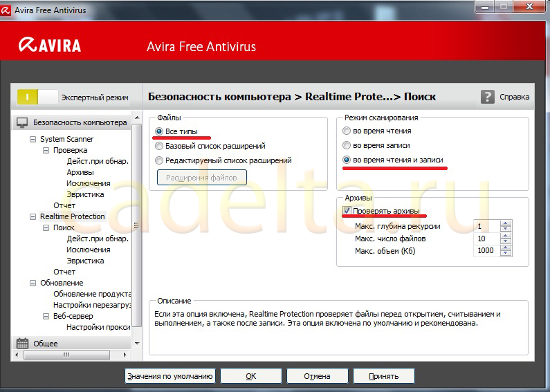
Task: Click the computer monitor icon beside Безопасность компьютера
Action: 22,122
